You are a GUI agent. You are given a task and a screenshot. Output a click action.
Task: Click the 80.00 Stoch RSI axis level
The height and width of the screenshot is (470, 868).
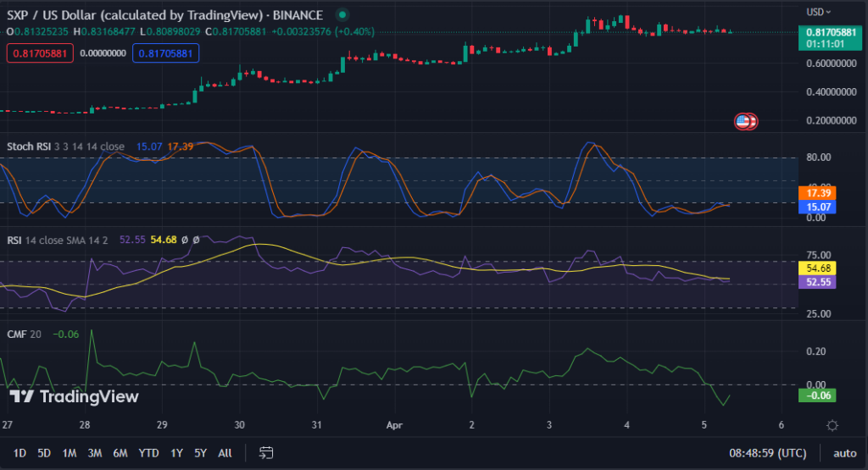[x=819, y=158]
